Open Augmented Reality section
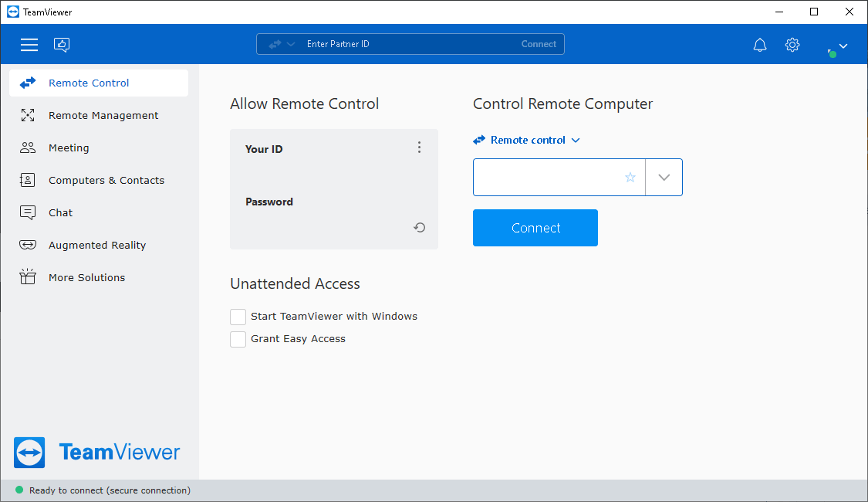The width and height of the screenshot is (868, 502). click(99, 245)
